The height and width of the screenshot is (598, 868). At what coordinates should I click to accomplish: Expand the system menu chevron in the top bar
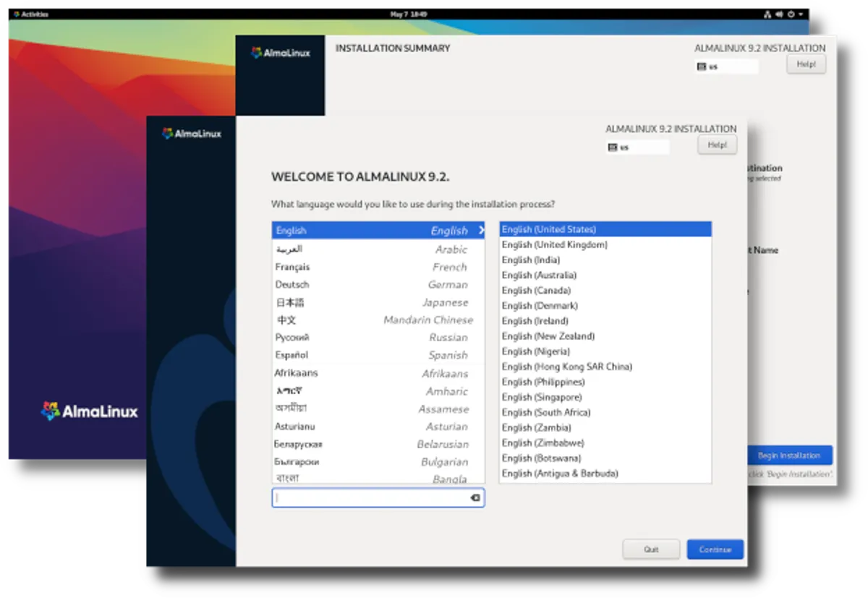tap(801, 14)
